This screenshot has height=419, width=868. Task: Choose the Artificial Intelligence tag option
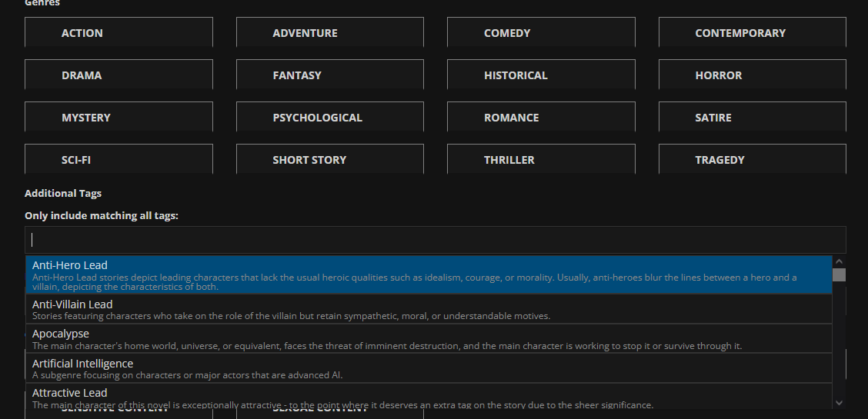(429, 368)
